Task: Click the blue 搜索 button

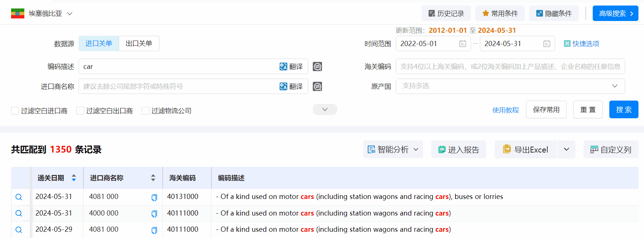Action: click(x=623, y=110)
